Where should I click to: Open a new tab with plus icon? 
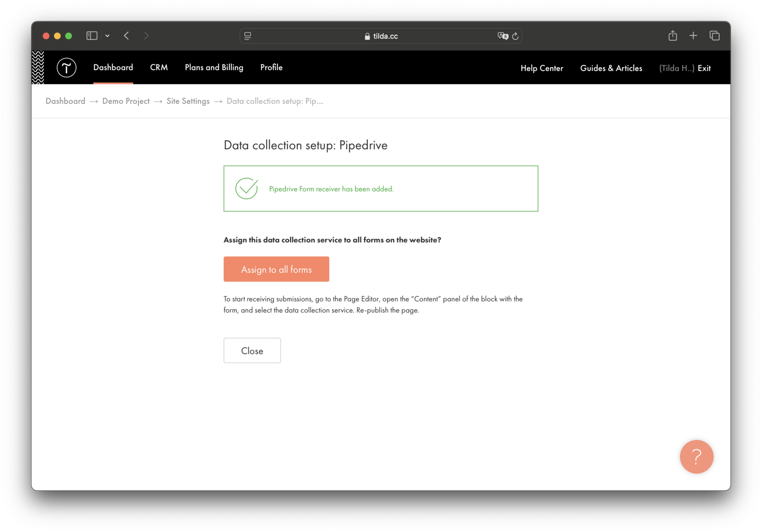(x=693, y=35)
